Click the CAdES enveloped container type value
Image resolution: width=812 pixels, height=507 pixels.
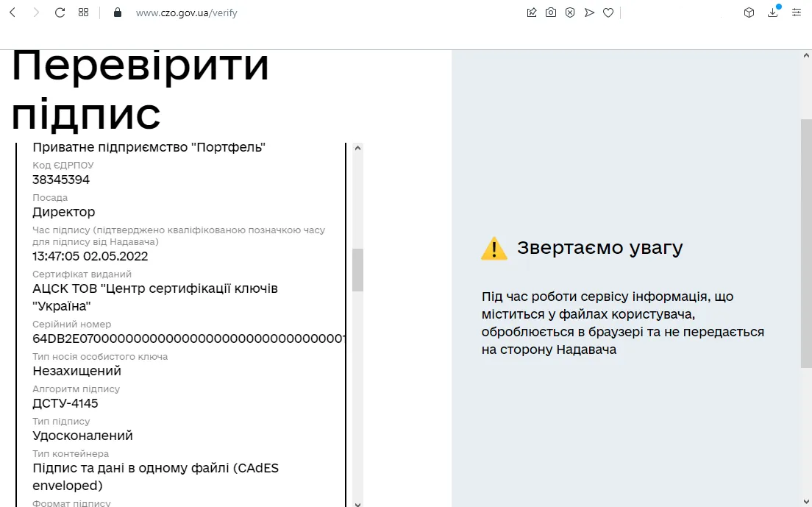[x=155, y=477]
